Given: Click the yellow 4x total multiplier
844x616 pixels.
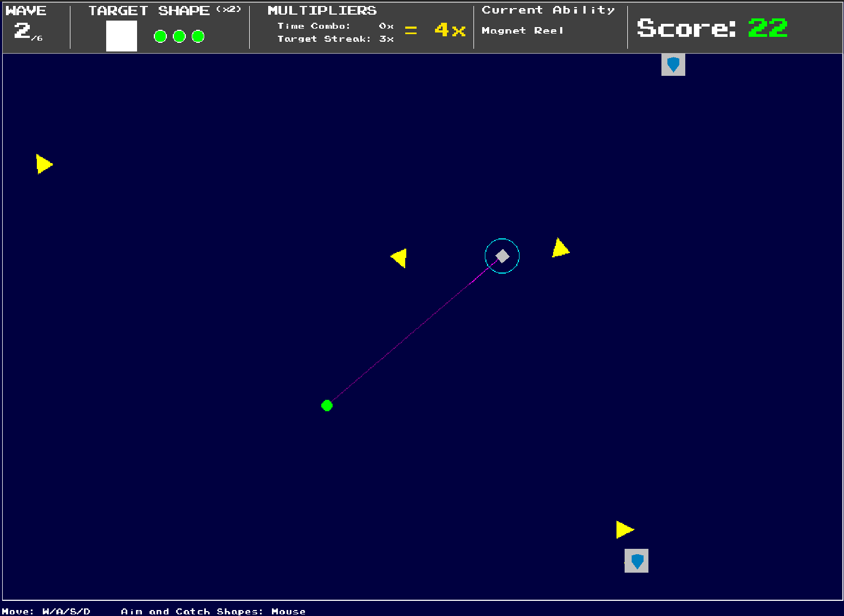Looking at the screenshot, I should coord(450,30).
